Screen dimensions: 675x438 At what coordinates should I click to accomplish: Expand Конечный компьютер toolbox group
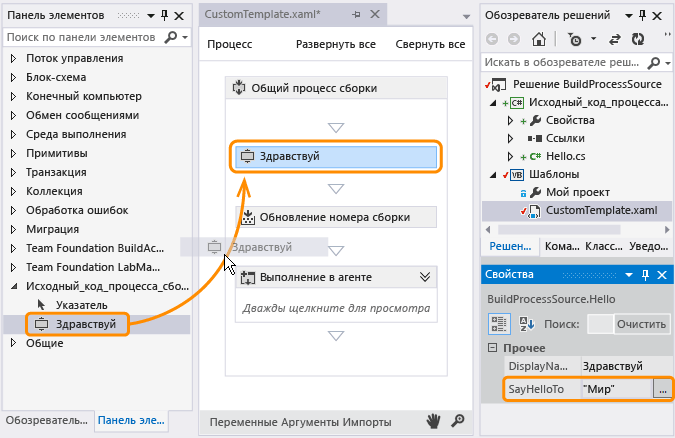point(13,96)
